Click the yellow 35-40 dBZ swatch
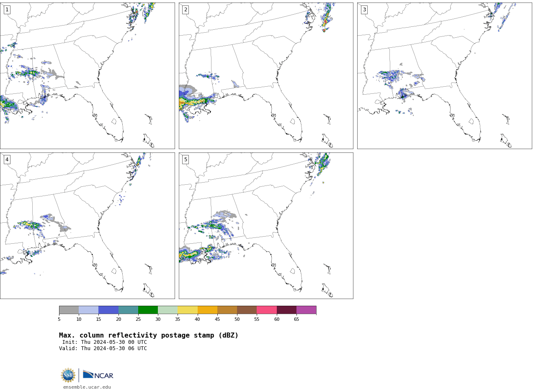536x392 pixels. point(188,310)
